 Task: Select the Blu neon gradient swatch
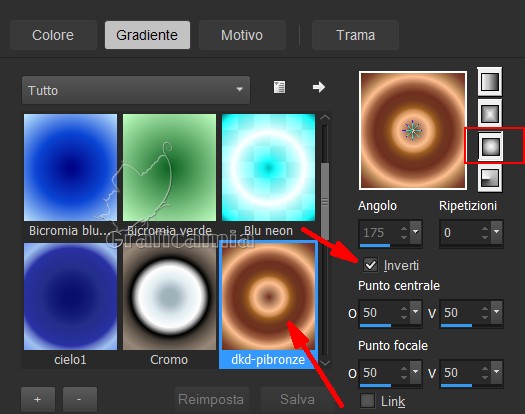coord(268,167)
